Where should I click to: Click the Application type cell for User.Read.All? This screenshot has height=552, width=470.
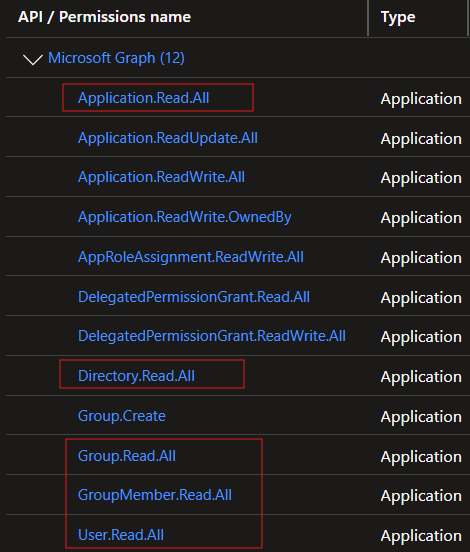tap(421, 536)
